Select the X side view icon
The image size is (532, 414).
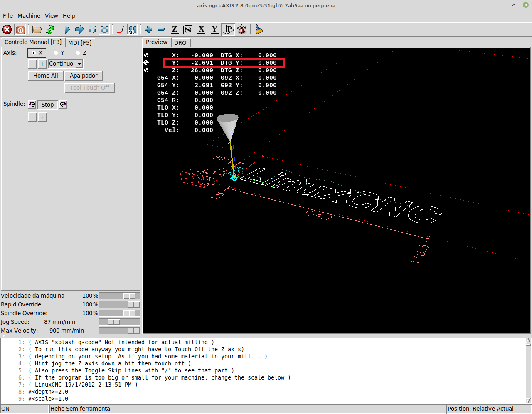[201, 29]
